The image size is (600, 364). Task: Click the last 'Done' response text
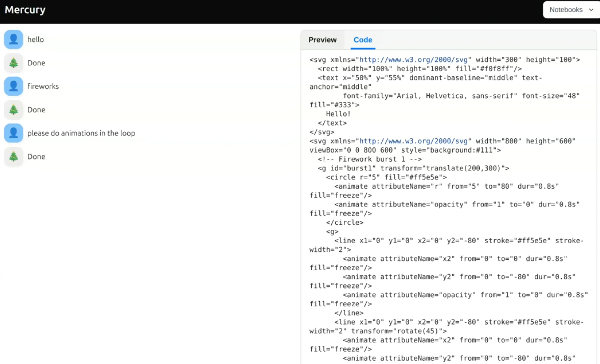coord(36,157)
